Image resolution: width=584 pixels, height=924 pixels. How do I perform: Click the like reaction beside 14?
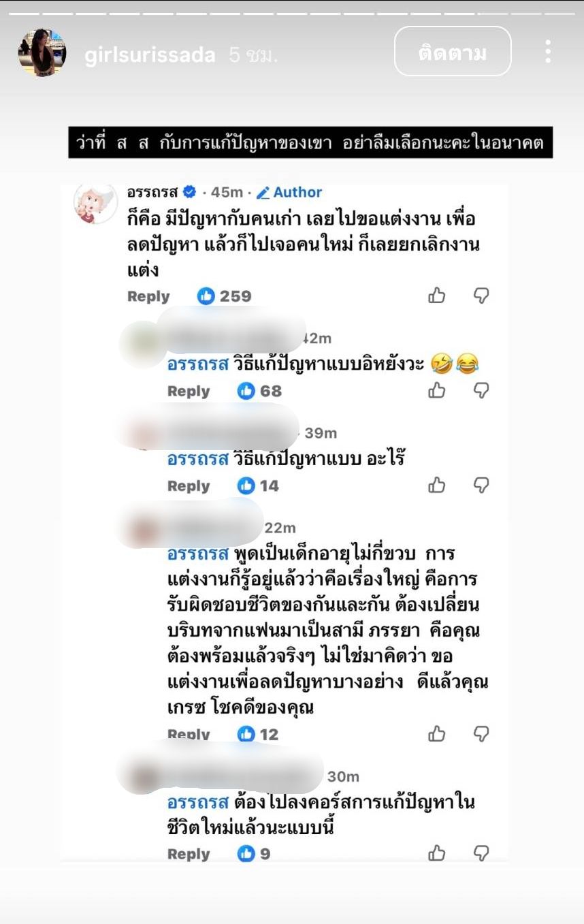(246, 485)
